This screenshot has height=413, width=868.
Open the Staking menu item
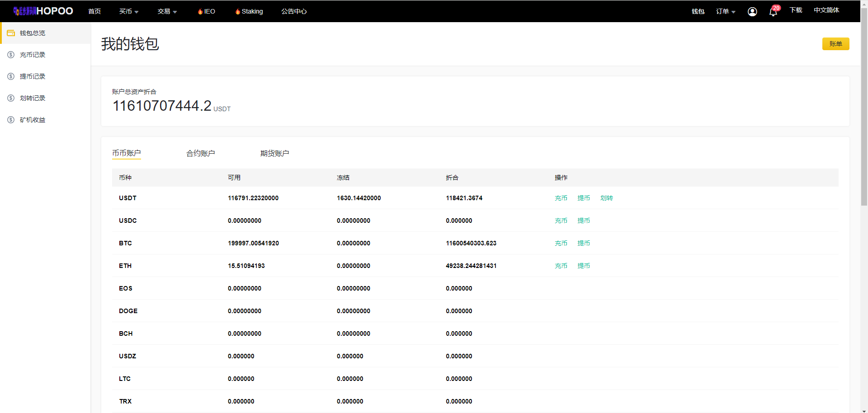249,11
